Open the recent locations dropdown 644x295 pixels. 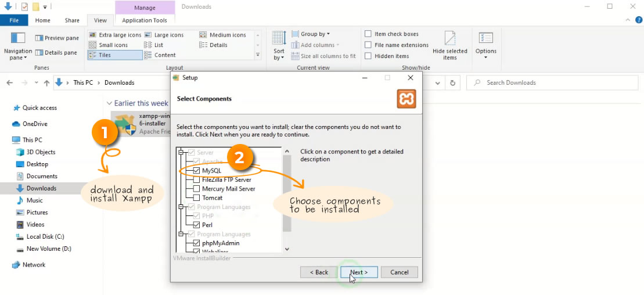pos(36,82)
